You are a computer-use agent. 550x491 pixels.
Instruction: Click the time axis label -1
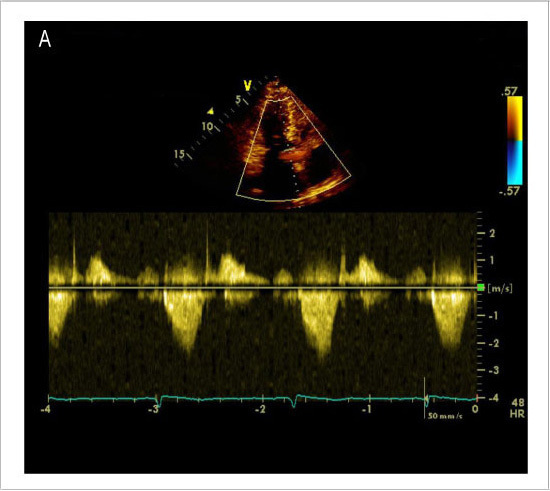tap(367, 409)
